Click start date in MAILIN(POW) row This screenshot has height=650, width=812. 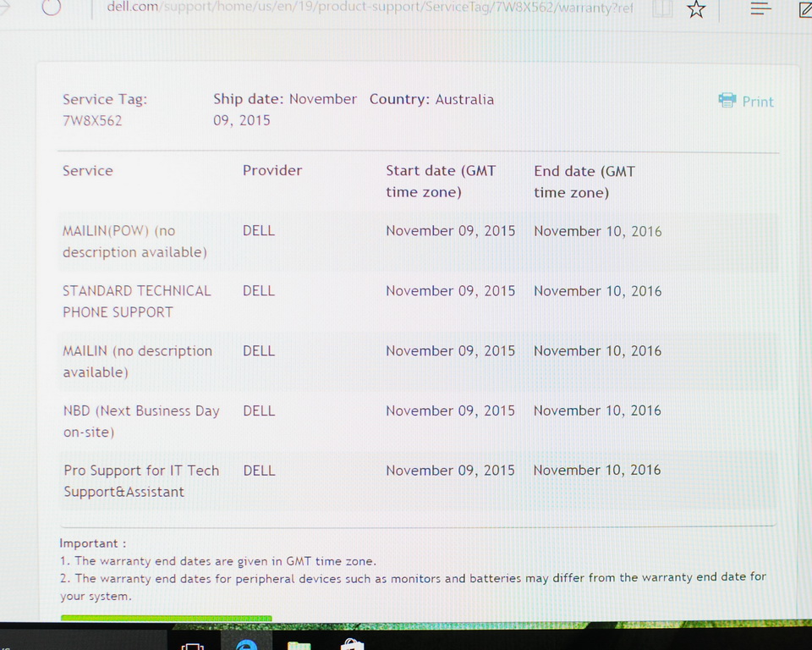tap(451, 231)
